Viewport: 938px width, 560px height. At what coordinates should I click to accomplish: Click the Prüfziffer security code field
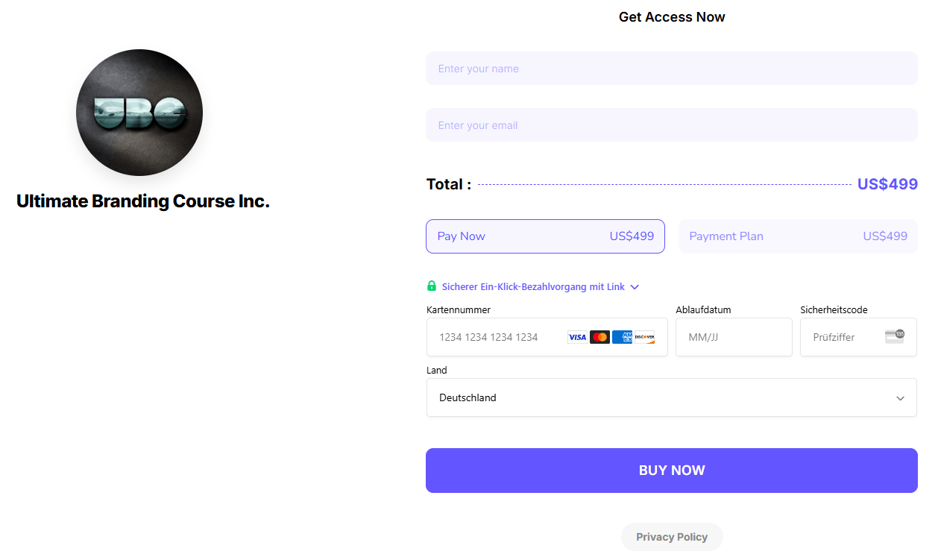point(858,337)
